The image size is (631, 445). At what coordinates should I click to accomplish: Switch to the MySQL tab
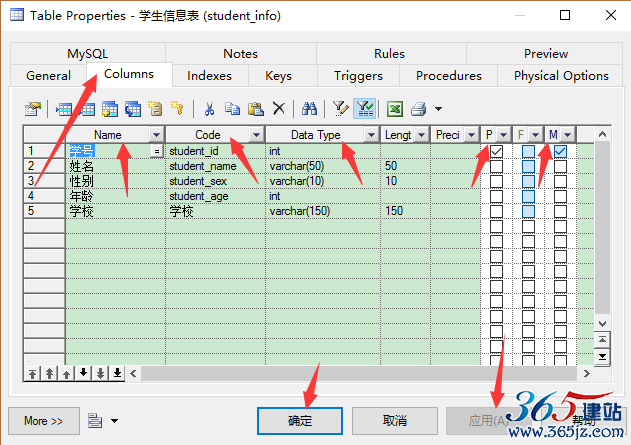87,54
